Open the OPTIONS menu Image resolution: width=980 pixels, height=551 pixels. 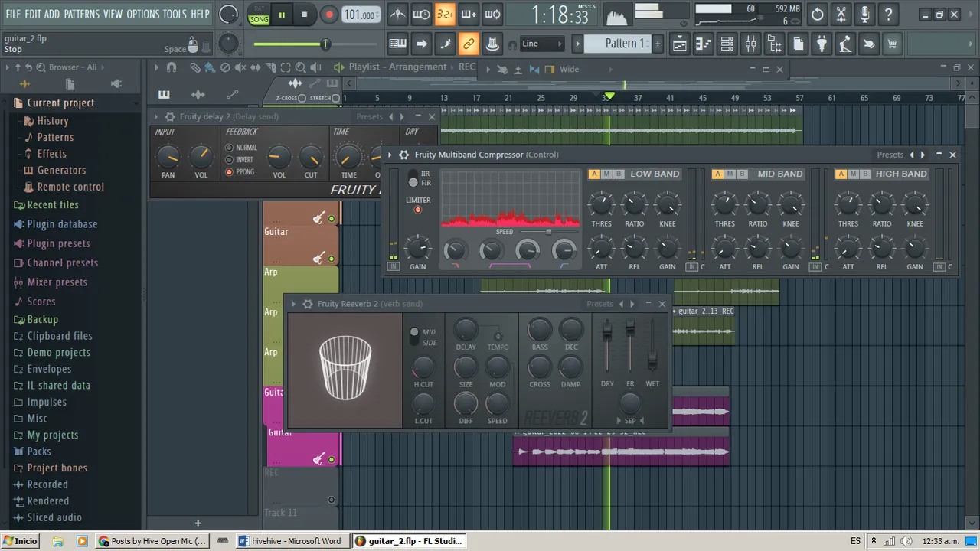tap(143, 15)
